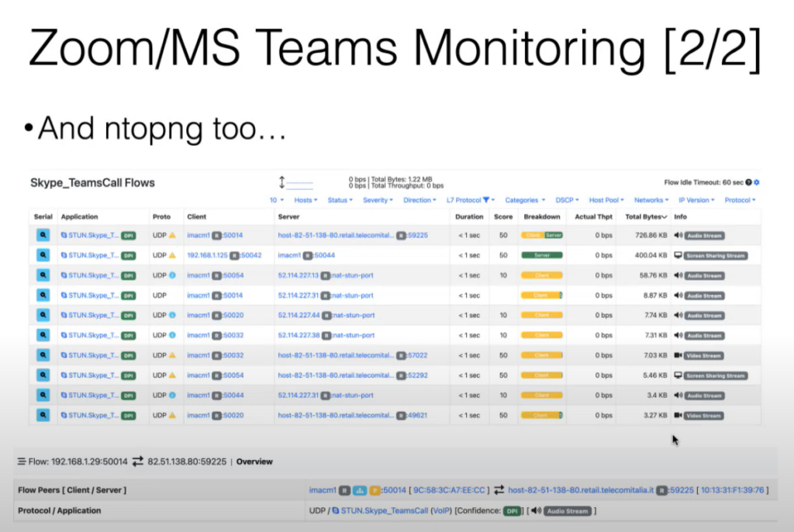Click the DPI badge in Protocol / Application row

point(513,511)
